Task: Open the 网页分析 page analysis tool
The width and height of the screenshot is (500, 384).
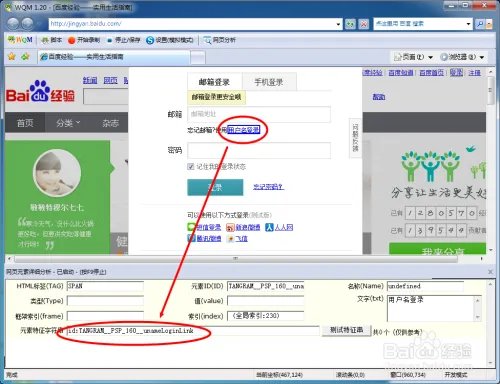Action: pyautogui.click(x=220, y=40)
